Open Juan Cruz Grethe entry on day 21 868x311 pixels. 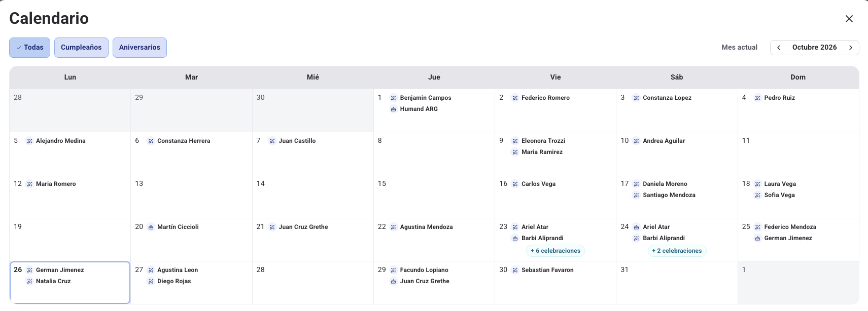point(298,227)
